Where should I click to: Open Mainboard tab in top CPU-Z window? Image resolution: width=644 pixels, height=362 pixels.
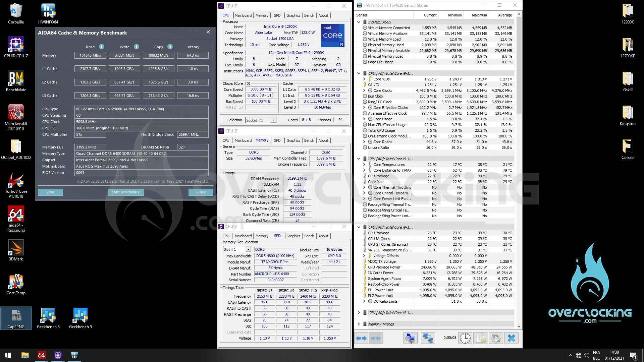[243, 15]
